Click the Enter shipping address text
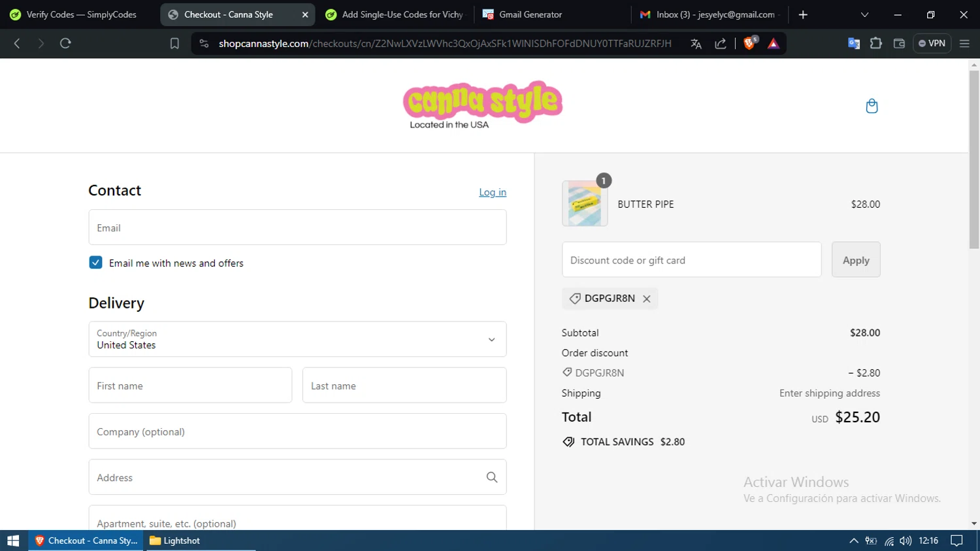Viewport: 980px width, 551px height. coord(829,393)
